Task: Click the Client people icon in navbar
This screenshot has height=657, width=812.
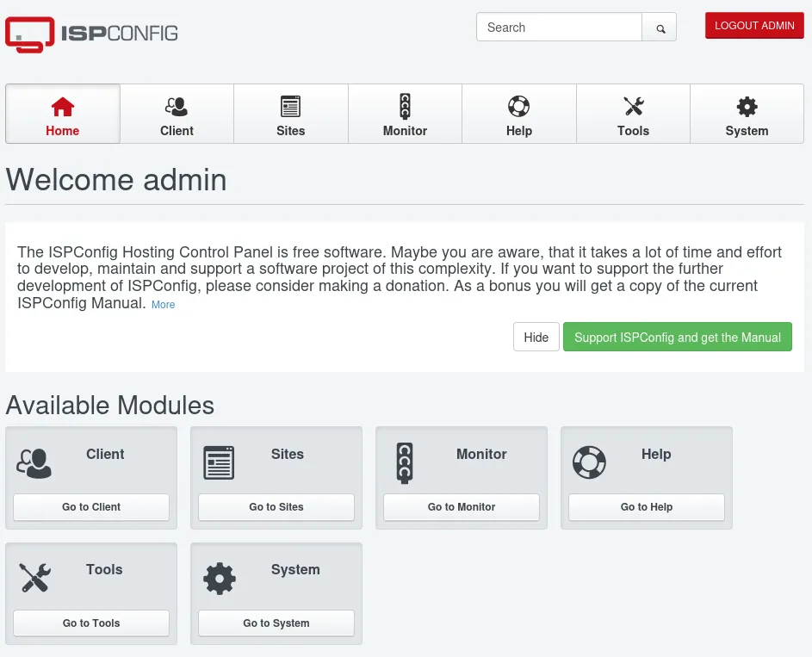Action: pyautogui.click(x=177, y=107)
